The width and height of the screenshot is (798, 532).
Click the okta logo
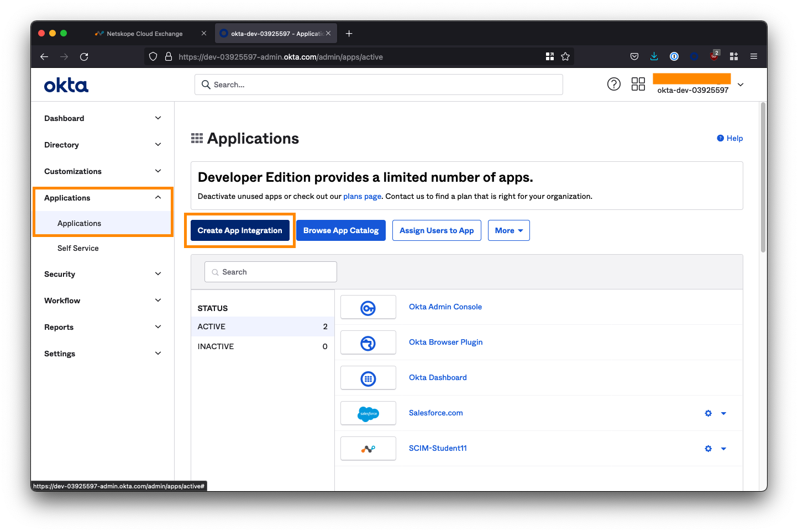[66, 85]
